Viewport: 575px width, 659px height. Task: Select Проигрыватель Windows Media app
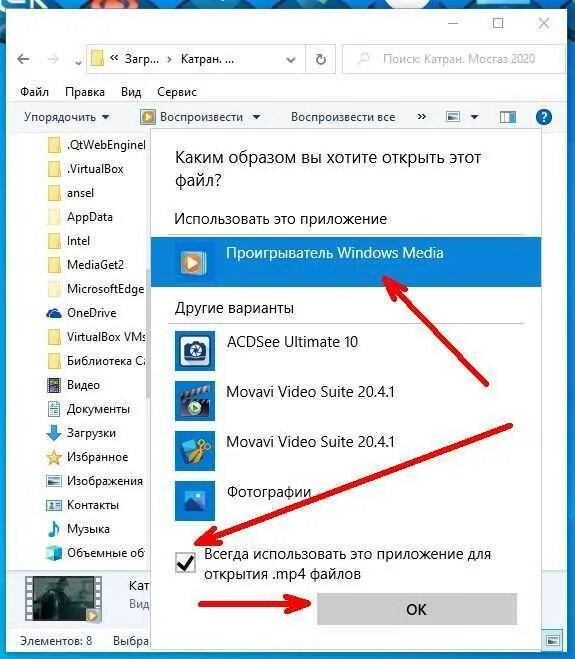click(x=346, y=261)
